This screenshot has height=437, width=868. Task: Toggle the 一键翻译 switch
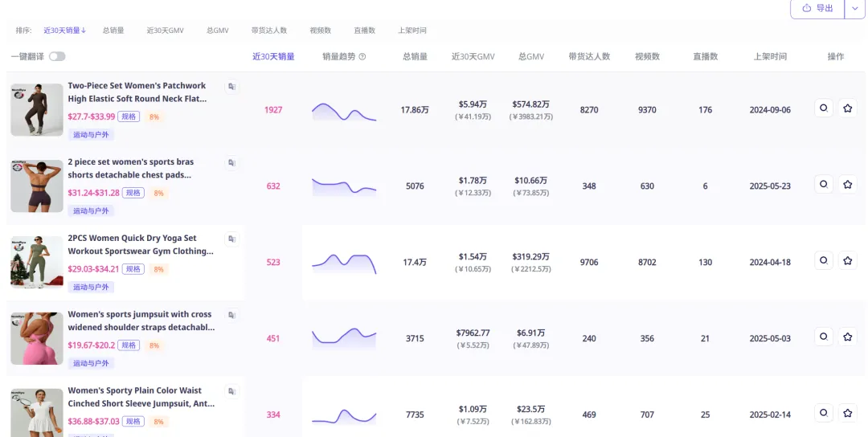coord(57,56)
